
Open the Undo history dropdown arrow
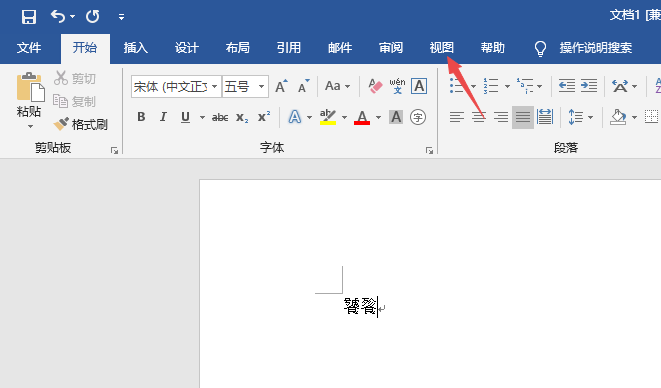pyautogui.click(x=73, y=17)
